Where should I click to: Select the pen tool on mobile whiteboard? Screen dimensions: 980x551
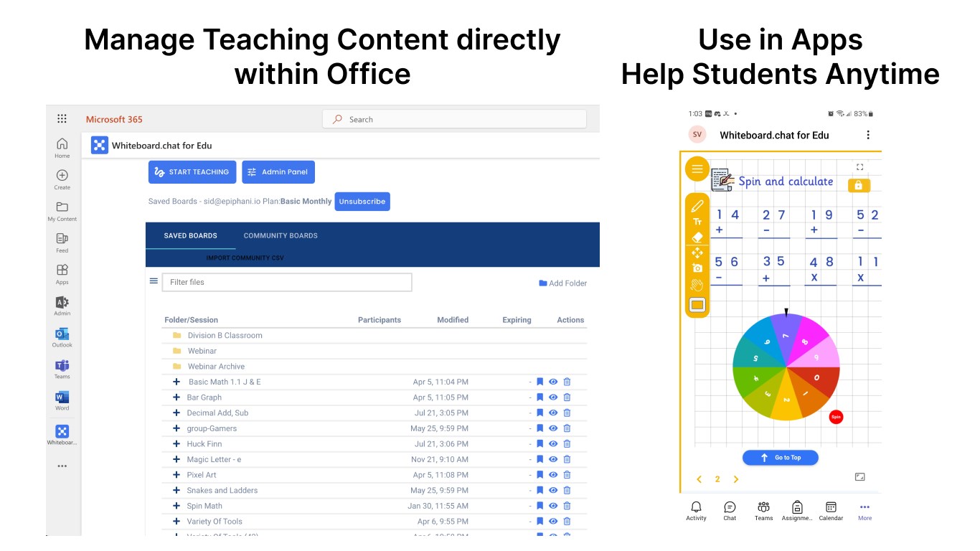697,206
